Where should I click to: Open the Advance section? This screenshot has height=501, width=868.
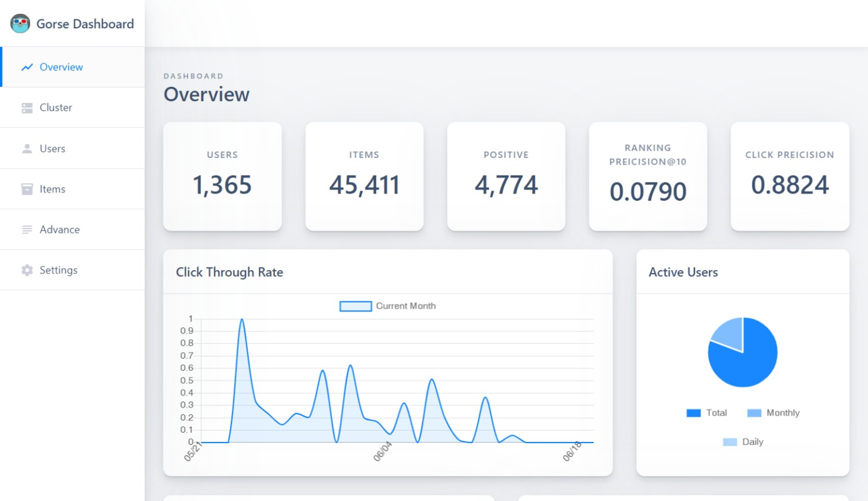(72, 229)
